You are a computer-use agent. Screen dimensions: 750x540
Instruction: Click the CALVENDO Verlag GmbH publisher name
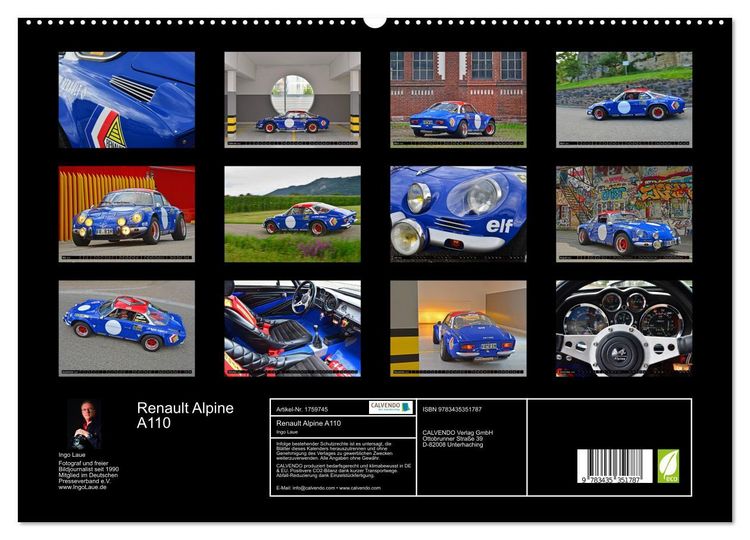(x=458, y=432)
